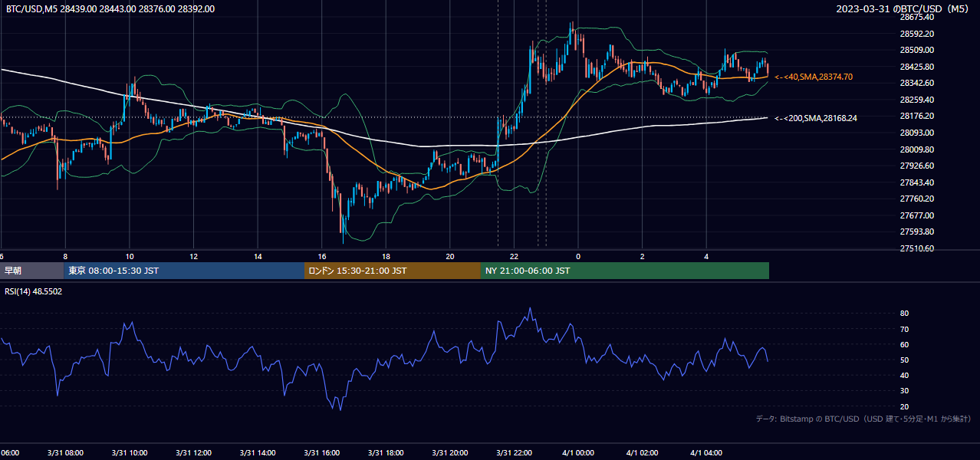The width and height of the screenshot is (980, 460).
Task: Click the bottom date label 3/31 10:00
Action: 130,453
